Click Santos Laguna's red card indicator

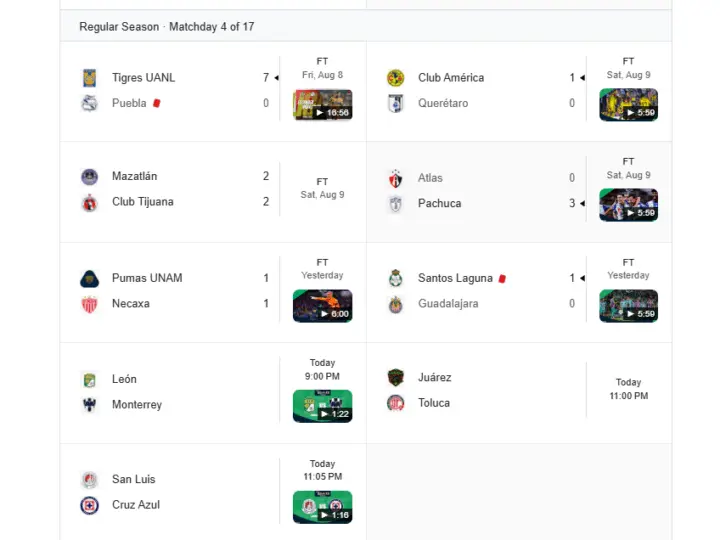pyautogui.click(x=502, y=278)
